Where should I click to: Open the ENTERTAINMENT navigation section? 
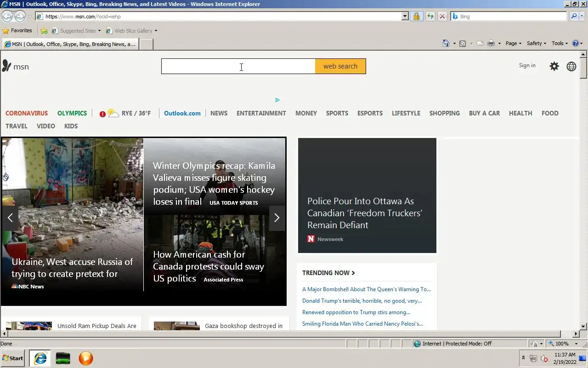tap(261, 113)
